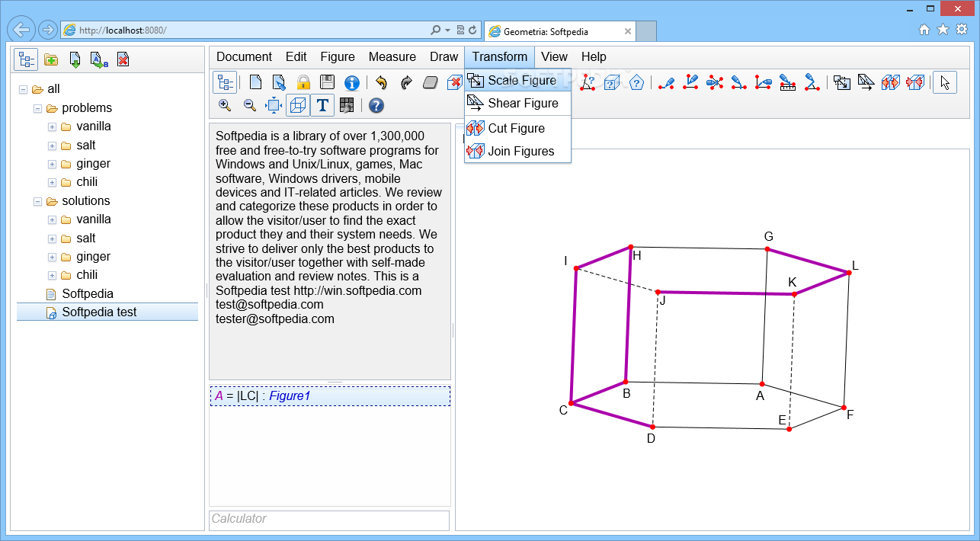Viewport: 980px width, 541px height.
Task: Click the measure angle question icon
Action: point(588,82)
